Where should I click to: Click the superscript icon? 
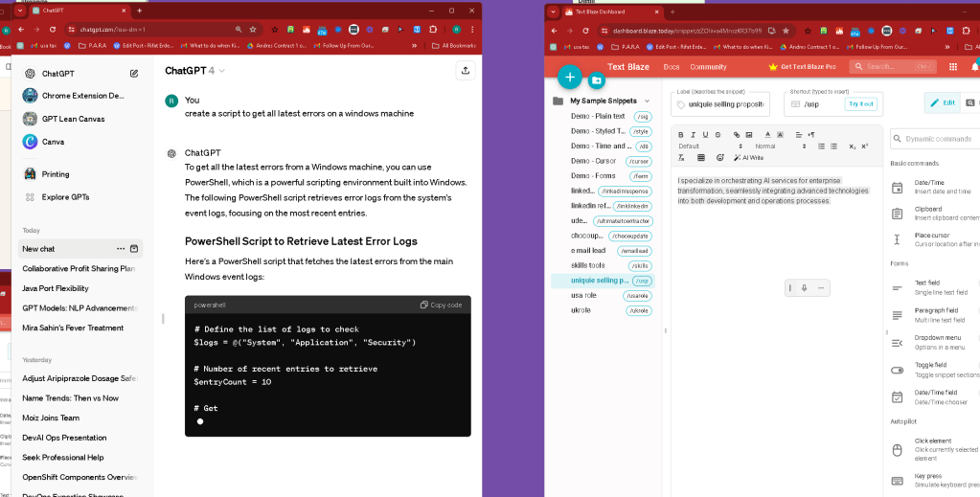(865, 147)
